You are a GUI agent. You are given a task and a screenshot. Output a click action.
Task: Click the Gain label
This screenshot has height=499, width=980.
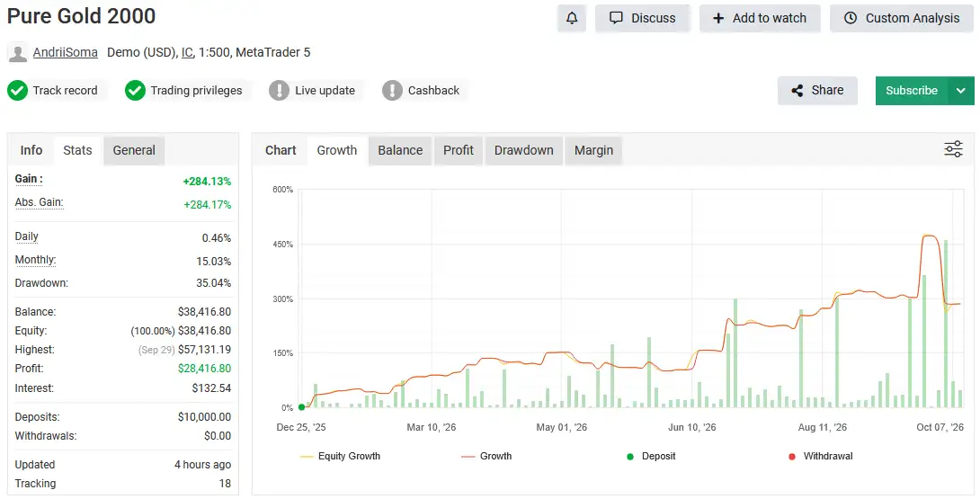coord(29,179)
